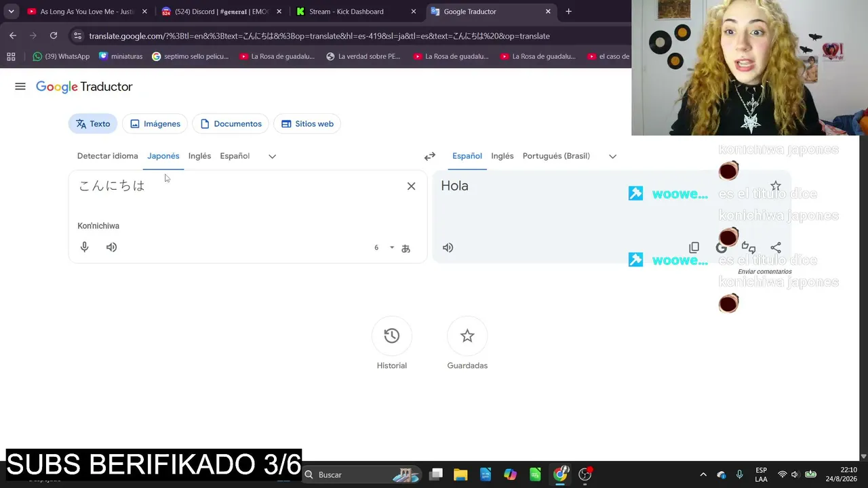The height and width of the screenshot is (488, 868).
Task: Expand the target language list
Action: [x=612, y=157]
